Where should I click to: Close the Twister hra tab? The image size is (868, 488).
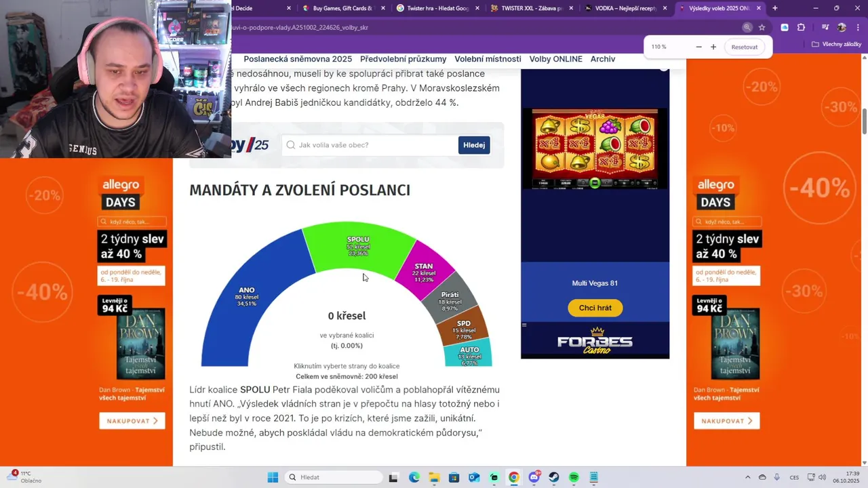(x=477, y=8)
